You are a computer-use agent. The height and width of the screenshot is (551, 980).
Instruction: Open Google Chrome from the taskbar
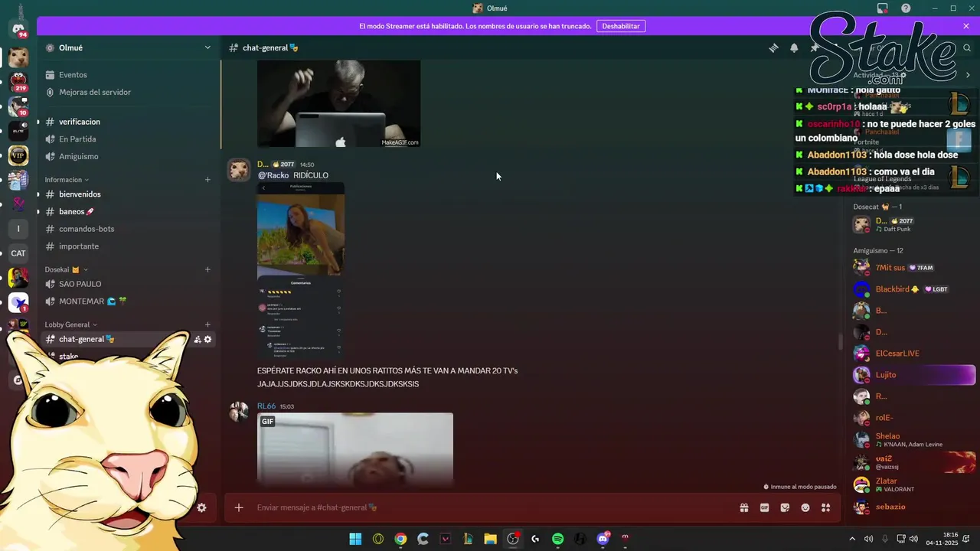[400, 539]
